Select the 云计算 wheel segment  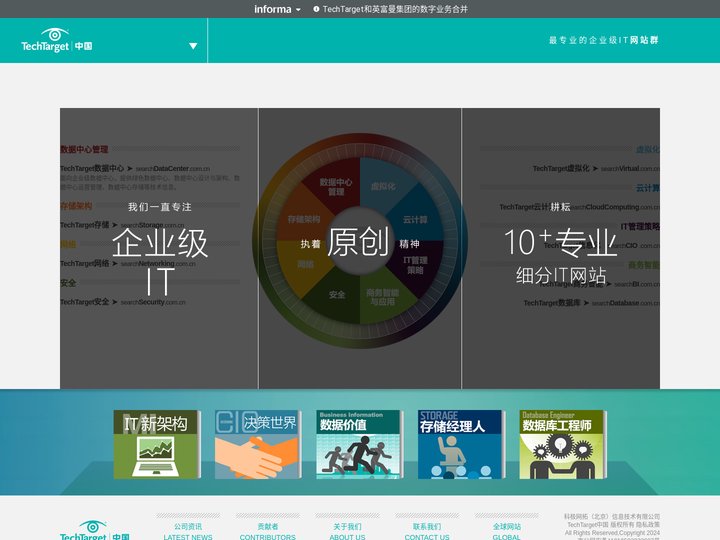[415, 219]
